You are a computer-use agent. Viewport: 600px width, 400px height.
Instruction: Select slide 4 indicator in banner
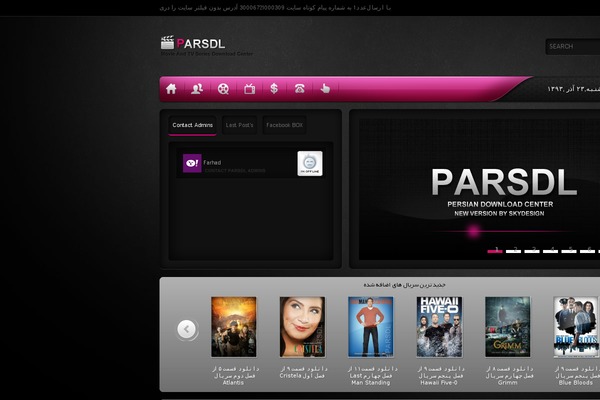(x=550, y=251)
